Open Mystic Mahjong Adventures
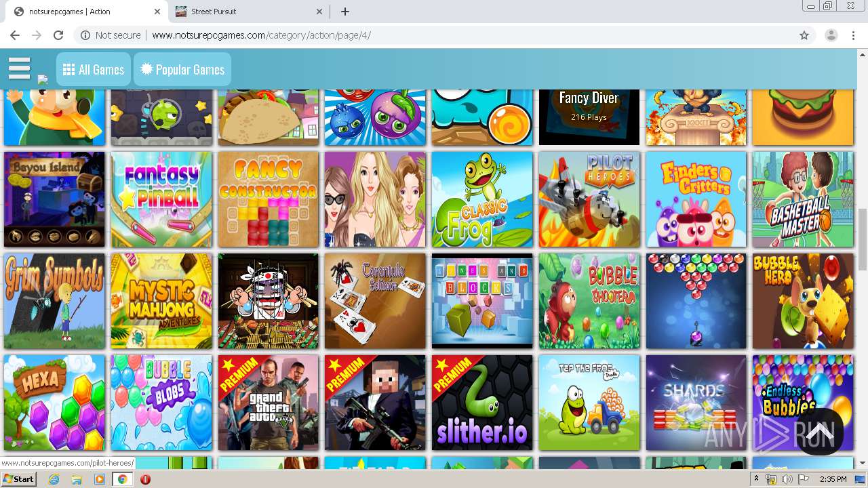This screenshot has height=488, width=868. coord(161,301)
